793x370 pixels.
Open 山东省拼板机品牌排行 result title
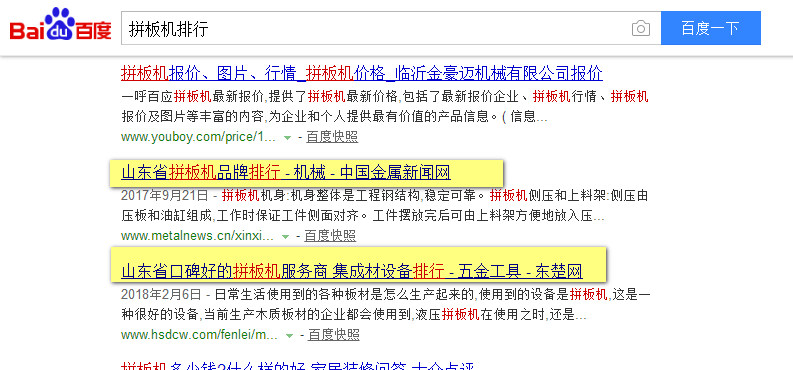pyautogui.click(x=286, y=173)
